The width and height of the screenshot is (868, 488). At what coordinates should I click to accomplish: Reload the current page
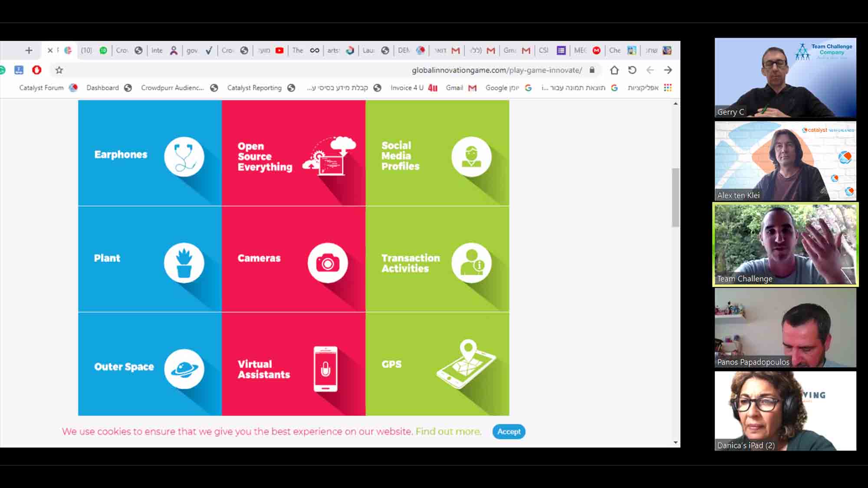click(632, 70)
